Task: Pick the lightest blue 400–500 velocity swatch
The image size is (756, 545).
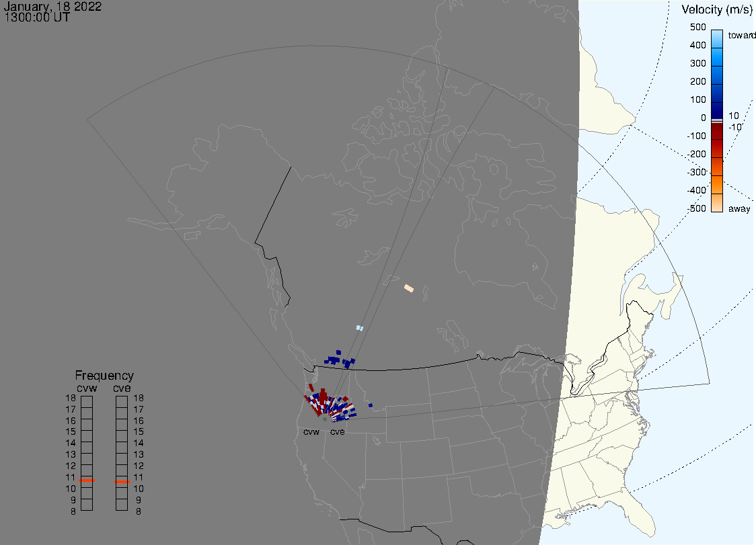Action: point(717,38)
